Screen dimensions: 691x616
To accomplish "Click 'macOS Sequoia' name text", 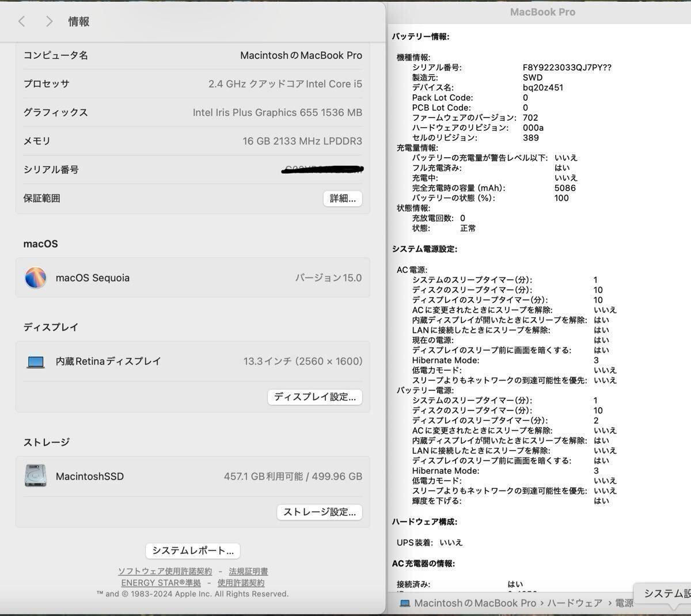I will [x=93, y=277].
